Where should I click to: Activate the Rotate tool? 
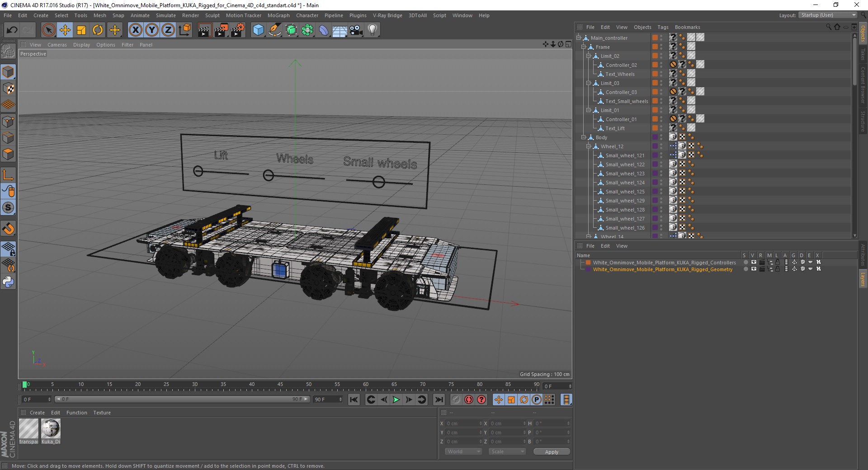point(98,30)
